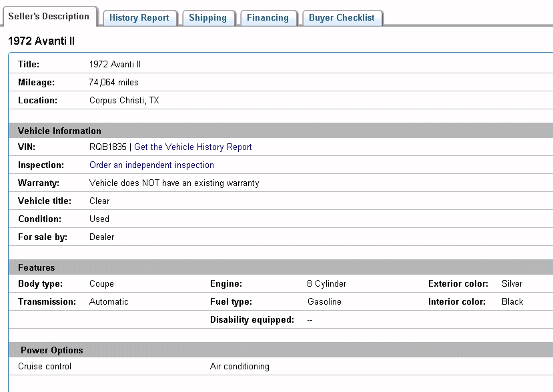Image resolution: width=553 pixels, height=392 pixels.
Task: Go to the Buyer Checklist tab
Action: click(342, 18)
